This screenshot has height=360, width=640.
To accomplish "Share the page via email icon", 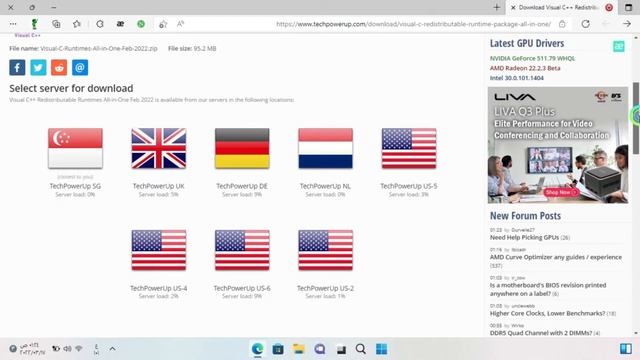I will point(80,68).
